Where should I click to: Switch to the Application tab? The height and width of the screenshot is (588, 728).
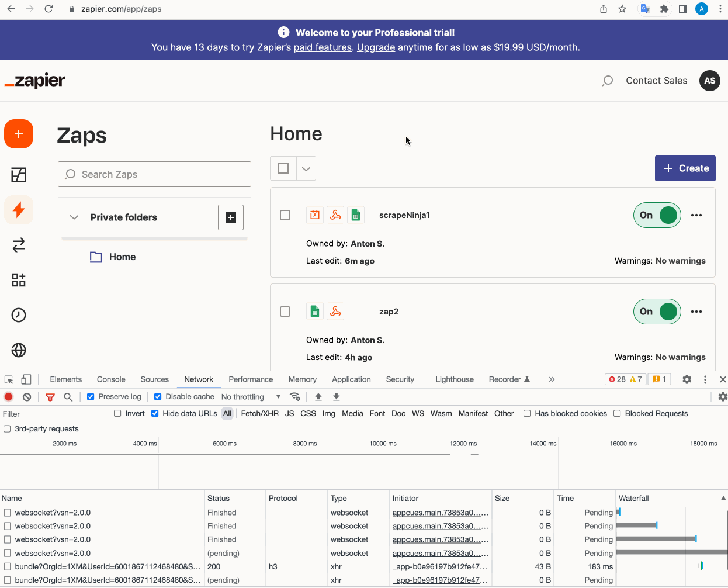(351, 379)
